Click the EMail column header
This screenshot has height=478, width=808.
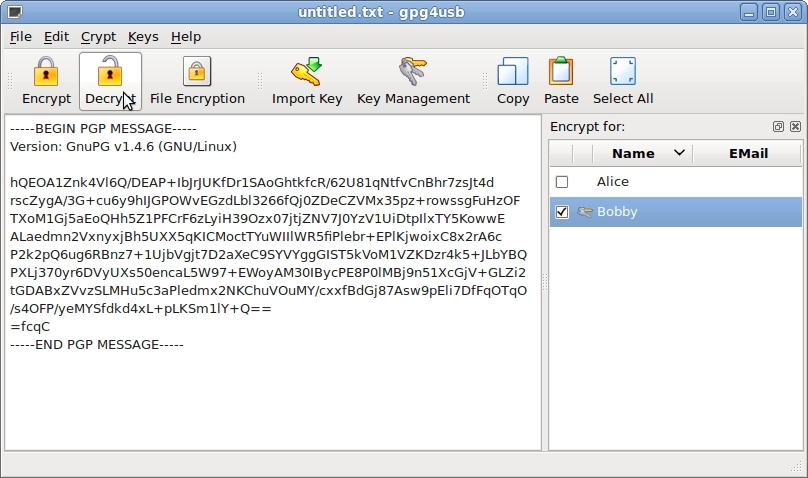tap(748, 153)
